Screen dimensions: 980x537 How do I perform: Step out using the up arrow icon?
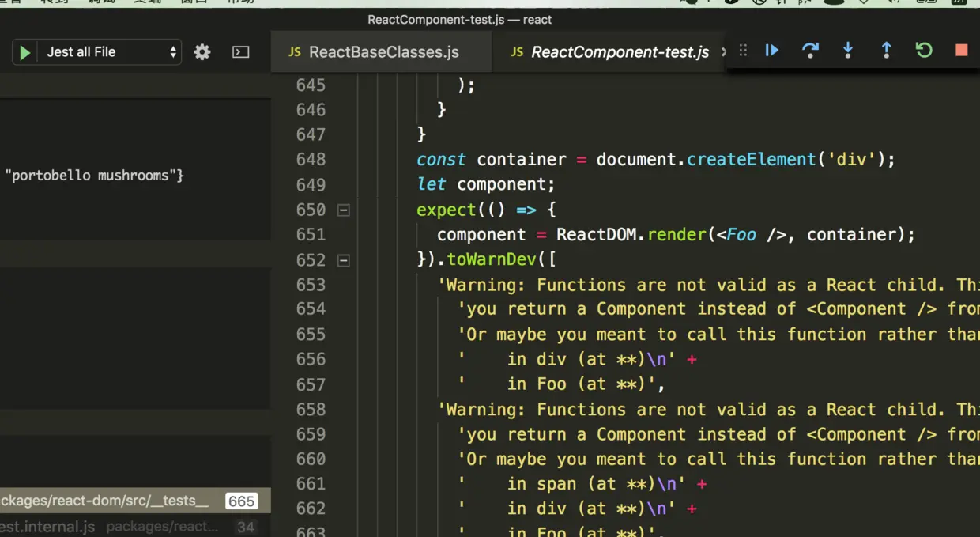coord(886,51)
